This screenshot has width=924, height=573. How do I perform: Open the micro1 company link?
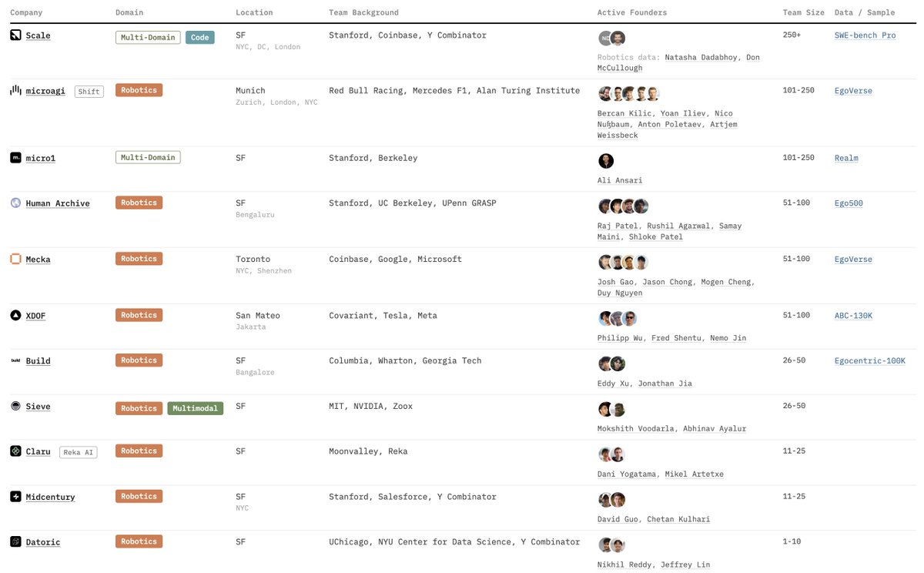(x=40, y=159)
